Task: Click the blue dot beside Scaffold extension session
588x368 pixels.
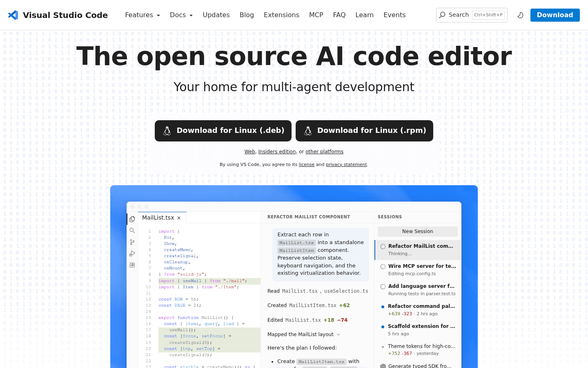Action: click(383, 327)
